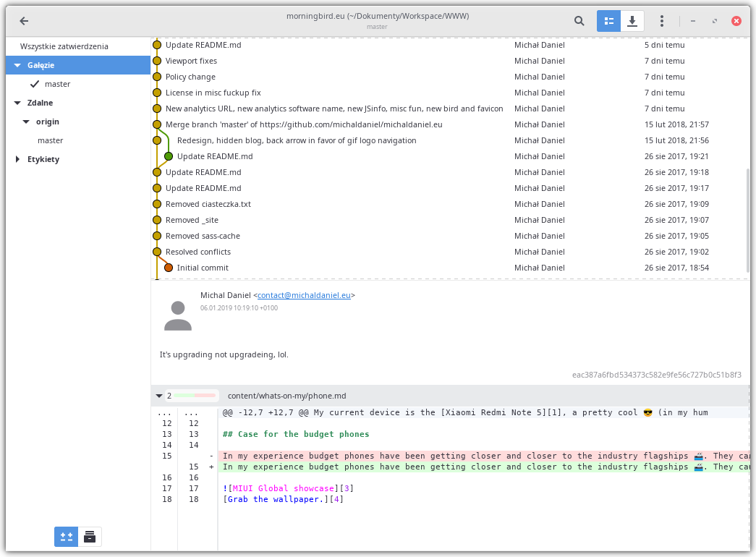Switch to commit staging view icon
Viewport: 756px width, 557px height.
632,21
